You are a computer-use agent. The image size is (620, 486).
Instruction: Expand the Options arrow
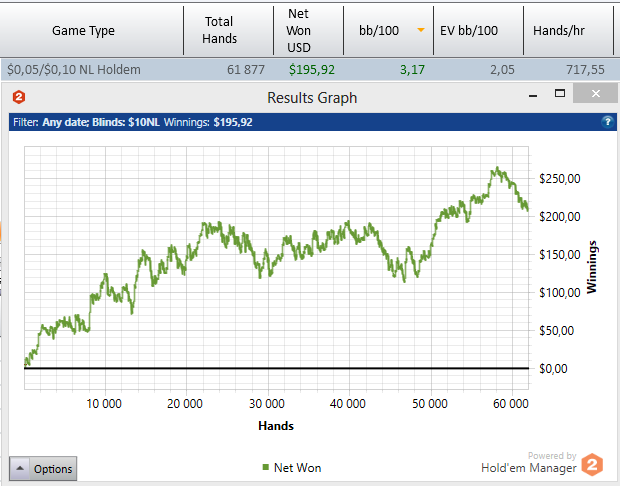(x=20, y=468)
